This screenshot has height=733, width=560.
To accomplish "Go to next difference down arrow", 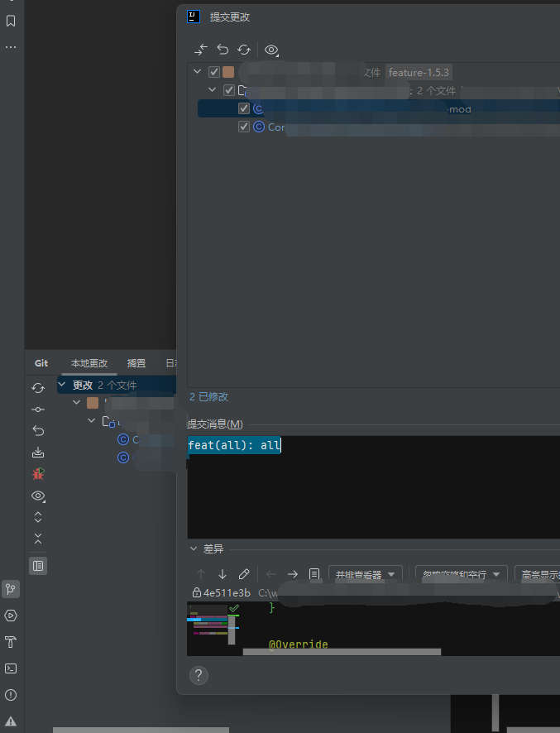I will (223, 574).
